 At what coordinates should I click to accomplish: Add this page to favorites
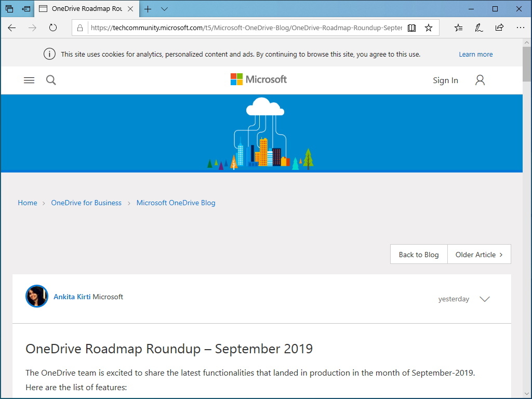point(429,28)
